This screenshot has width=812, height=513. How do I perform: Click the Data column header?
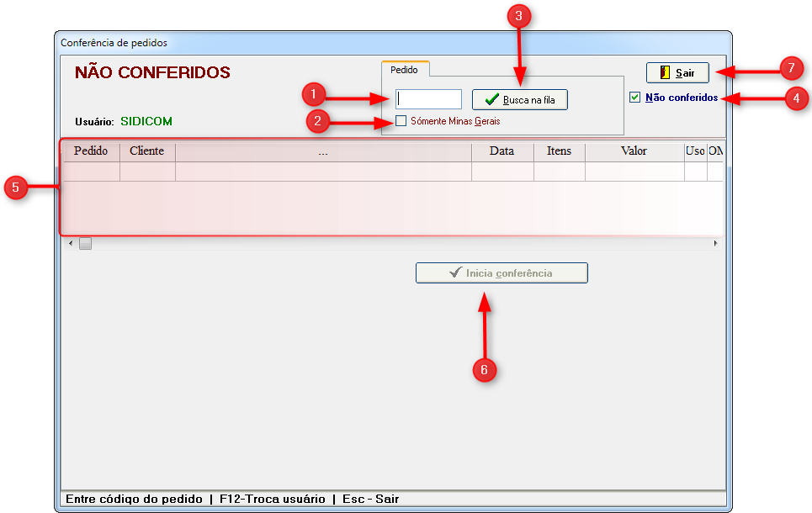[x=502, y=151]
